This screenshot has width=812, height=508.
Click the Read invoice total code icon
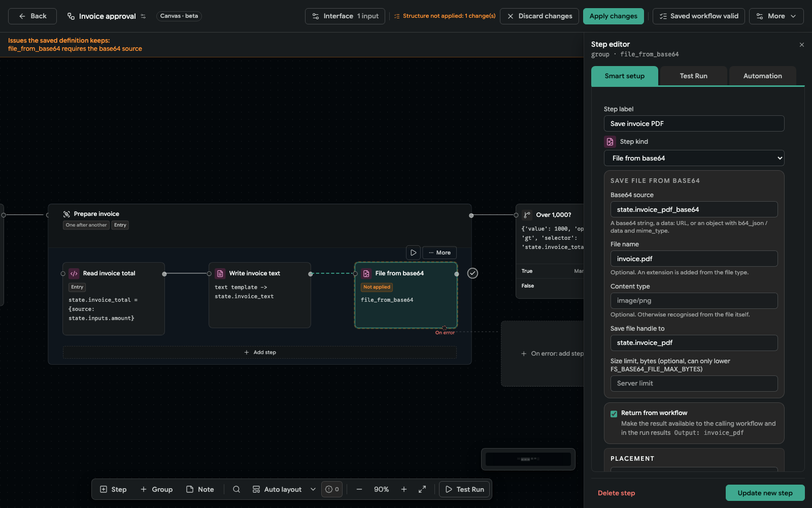point(74,273)
